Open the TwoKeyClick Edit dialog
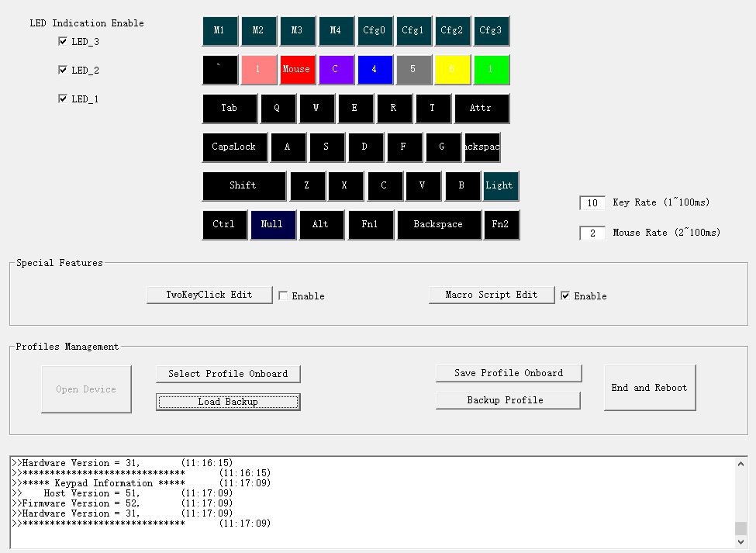This screenshot has width=756, height=553. (x=209, y=295)
